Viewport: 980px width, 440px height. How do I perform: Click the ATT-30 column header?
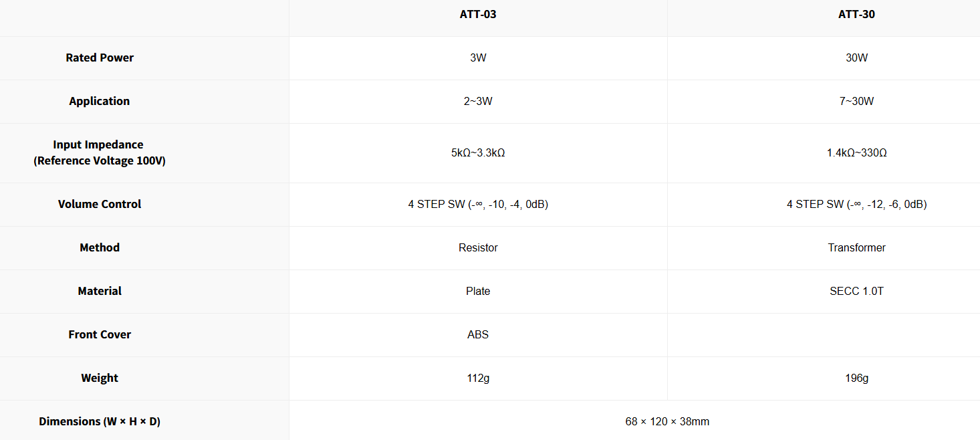tap(856, 14)
